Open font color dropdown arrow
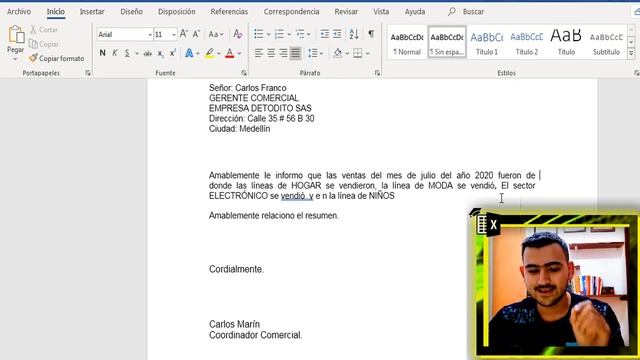Viewport: 640px width, 360px height. point(239,53)
